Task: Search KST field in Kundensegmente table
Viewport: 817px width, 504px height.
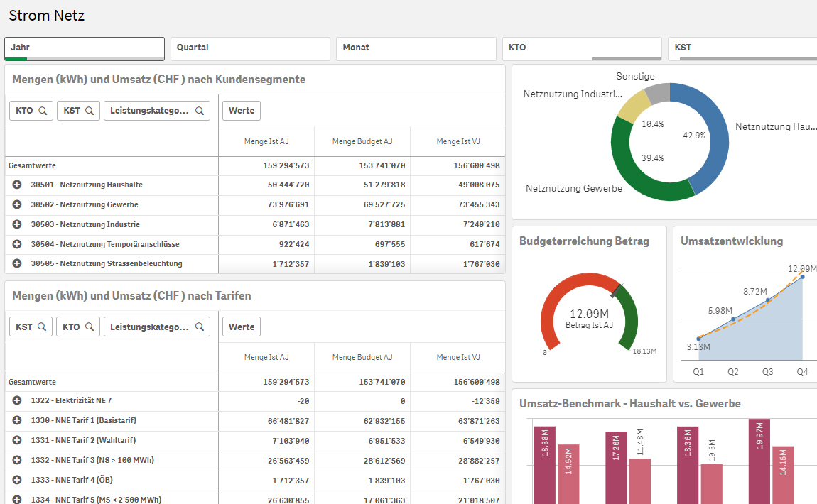Action: 78,110
